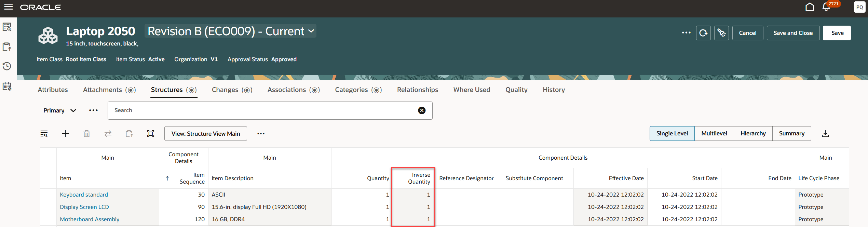The image size is (868, 227).
Task: Open notifications bell with 2721 badge
Action: pyautogui.click(x=827, y=6)
